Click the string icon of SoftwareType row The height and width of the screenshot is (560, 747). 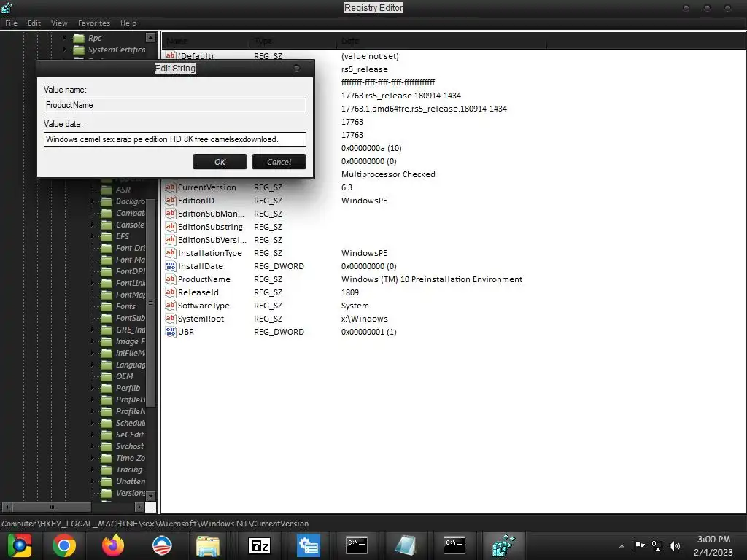(170, 306)
